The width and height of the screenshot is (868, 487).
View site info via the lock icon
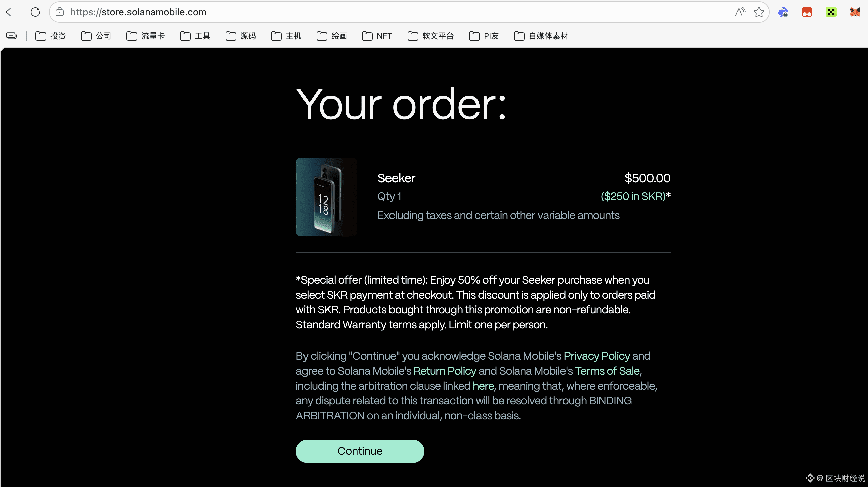(x=60, y=12)
